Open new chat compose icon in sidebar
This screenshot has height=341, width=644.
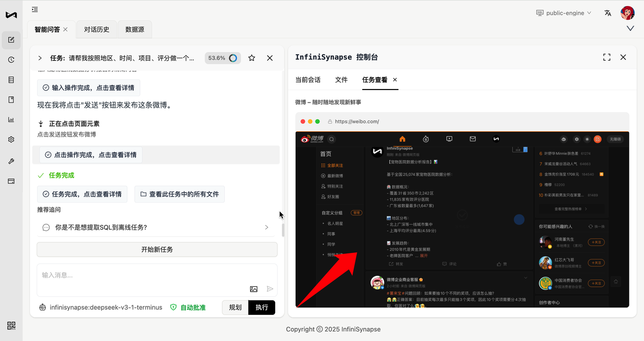click(x=11, y=40)
